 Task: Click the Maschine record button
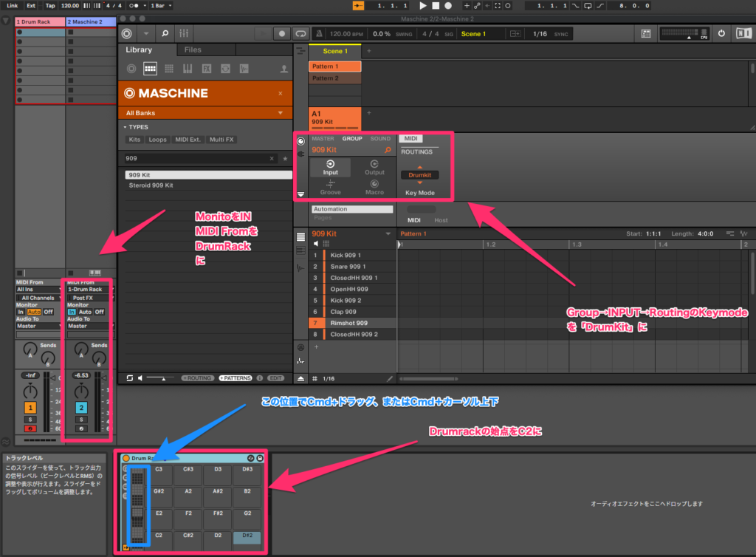(x=281, y=34)
